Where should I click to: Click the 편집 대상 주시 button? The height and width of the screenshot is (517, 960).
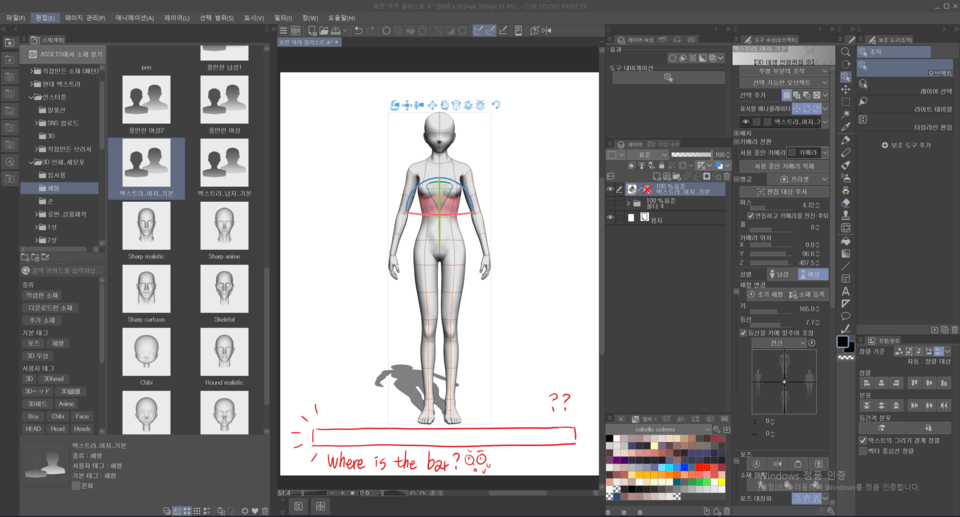[783, 192]
